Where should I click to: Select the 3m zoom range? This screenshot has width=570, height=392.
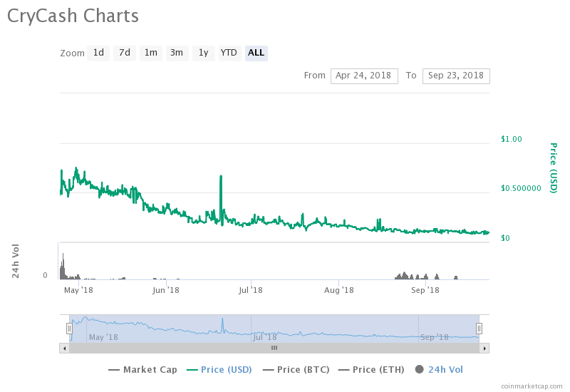(177, 53)
